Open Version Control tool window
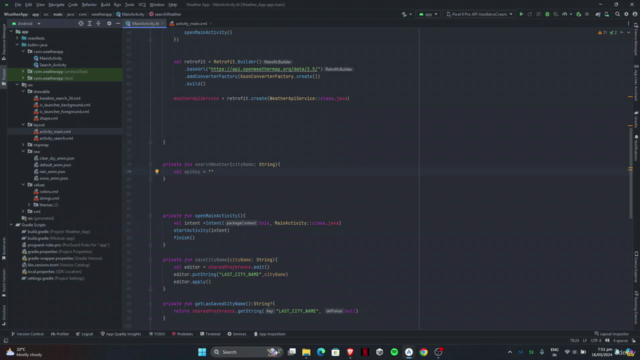Image resolution: width=640 pixels, height=360 pixels. point(27,334)
